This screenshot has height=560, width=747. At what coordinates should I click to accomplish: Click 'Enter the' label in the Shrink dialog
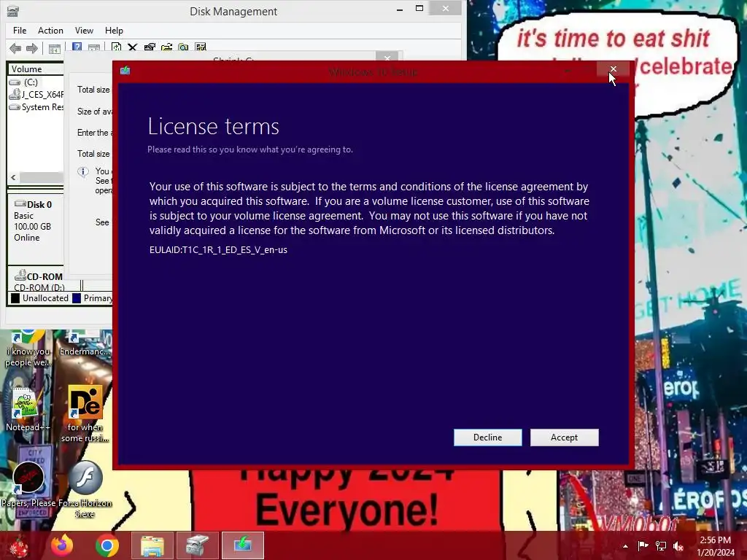[x=94, y=133]
